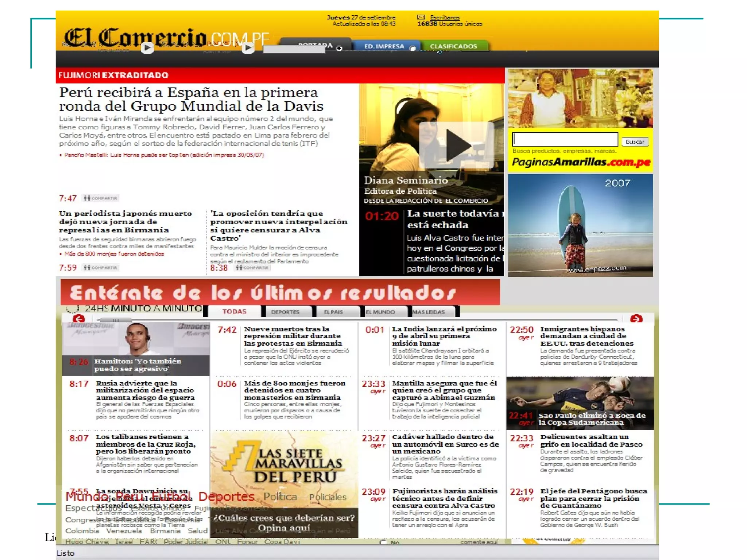Click the Buscar button in Paginas Amarillas
747x560 pixels.
point(635,142)
